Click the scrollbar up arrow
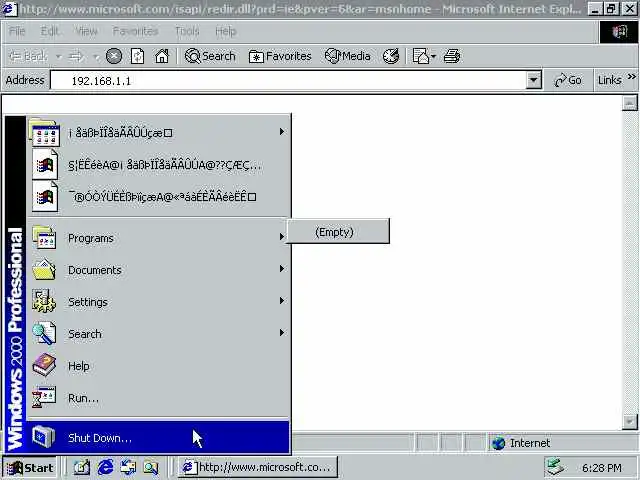This screenshot has width=640, height=480. 629,103
